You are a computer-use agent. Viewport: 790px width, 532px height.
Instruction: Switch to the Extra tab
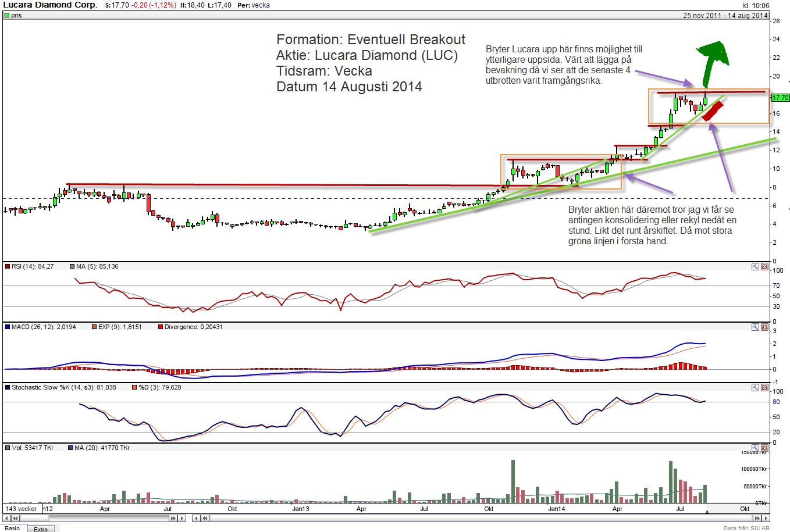41,529
